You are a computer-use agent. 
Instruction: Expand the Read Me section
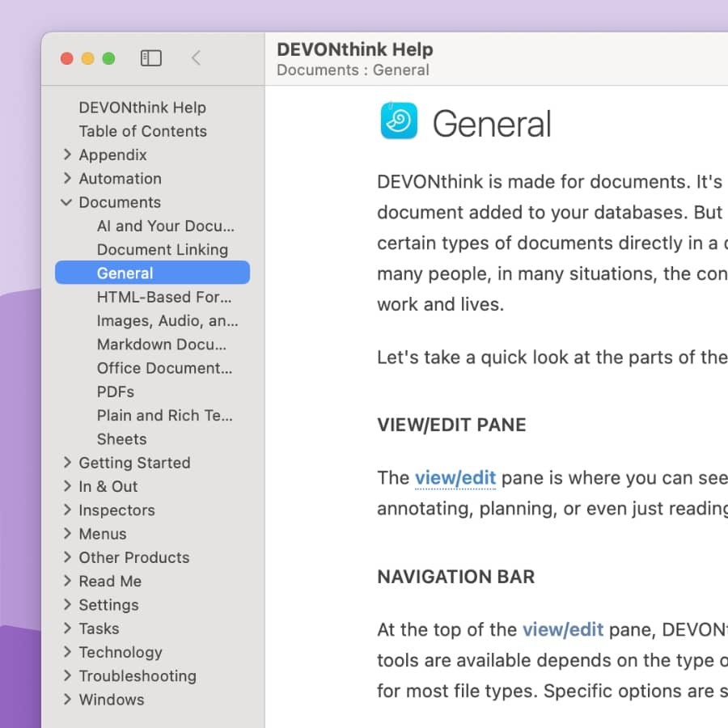pyautogui.click(x=67, y=581)
